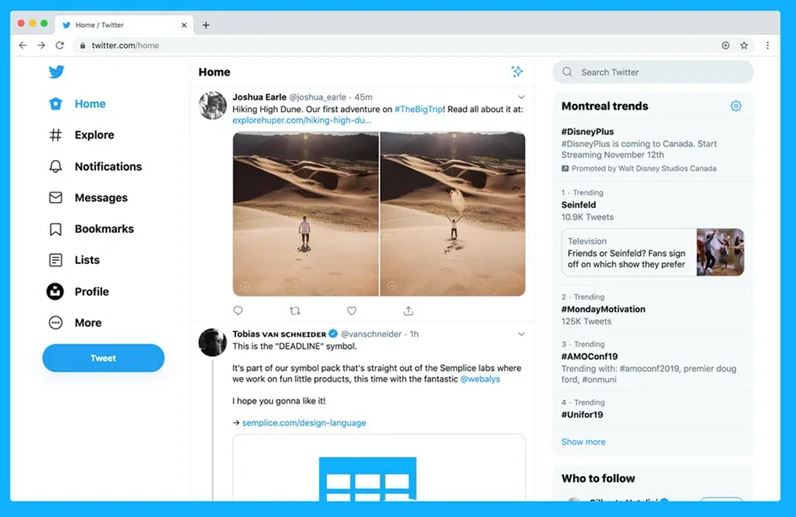Open the More menu in sidebar

click(75, 322)
